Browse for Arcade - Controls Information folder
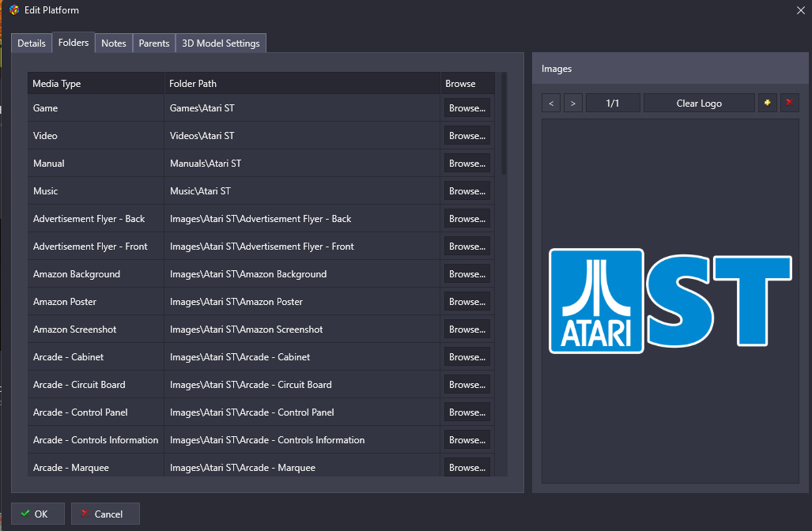Screen dimensions: 812x531 [467, 440]
